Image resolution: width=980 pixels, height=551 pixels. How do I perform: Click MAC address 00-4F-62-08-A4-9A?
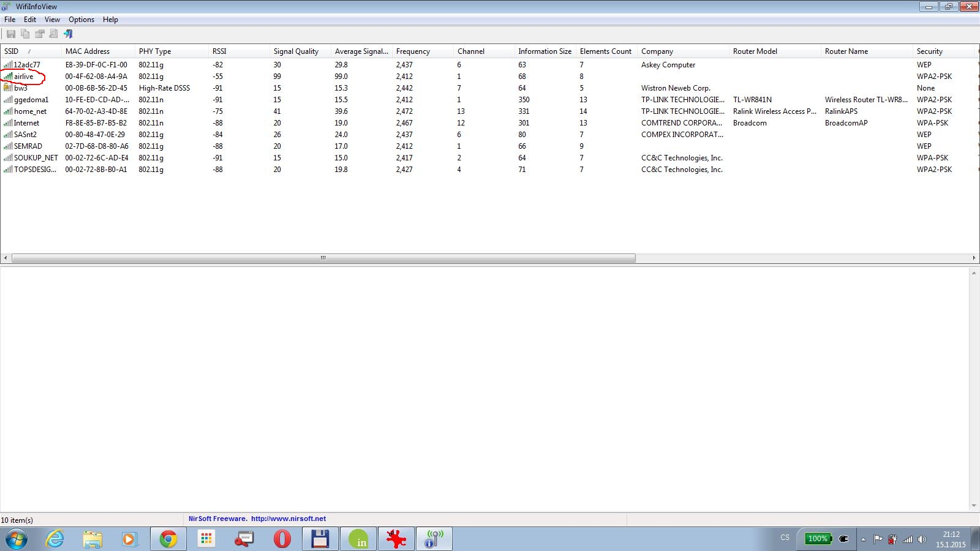[x=96, y=77]
